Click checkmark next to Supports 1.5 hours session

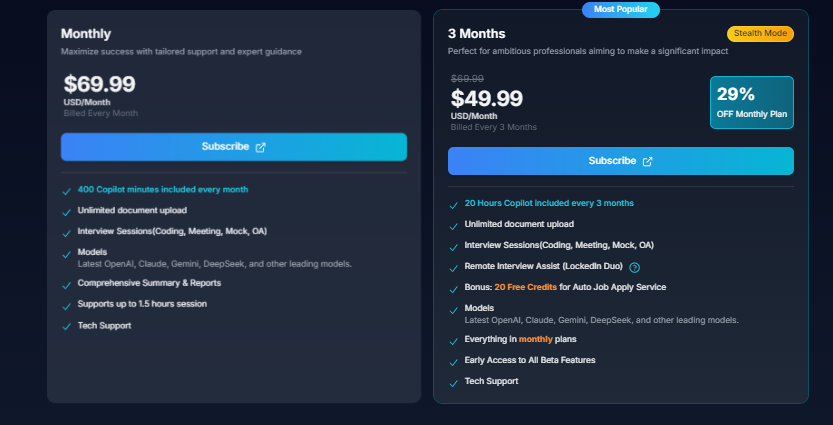click(66, 305)
